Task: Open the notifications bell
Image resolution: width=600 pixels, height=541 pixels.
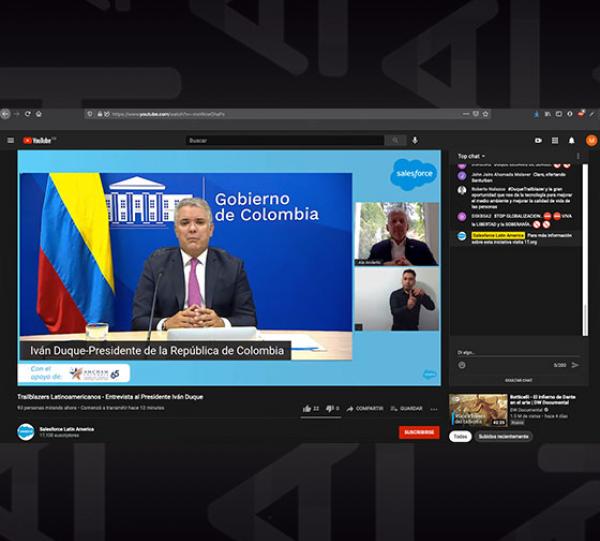Action: coord(572,140)
